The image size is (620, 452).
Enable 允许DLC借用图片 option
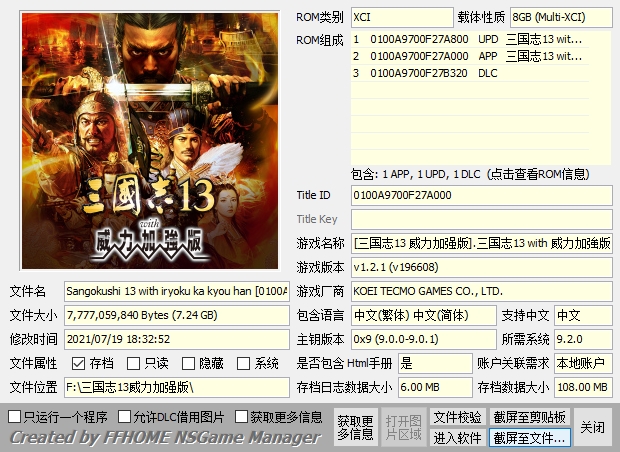click(x=125, y=417)
